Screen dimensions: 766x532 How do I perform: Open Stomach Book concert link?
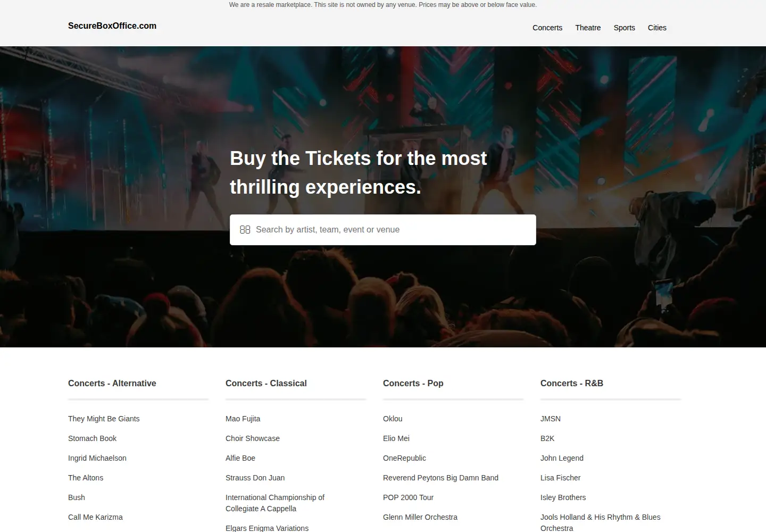point(92,438)
